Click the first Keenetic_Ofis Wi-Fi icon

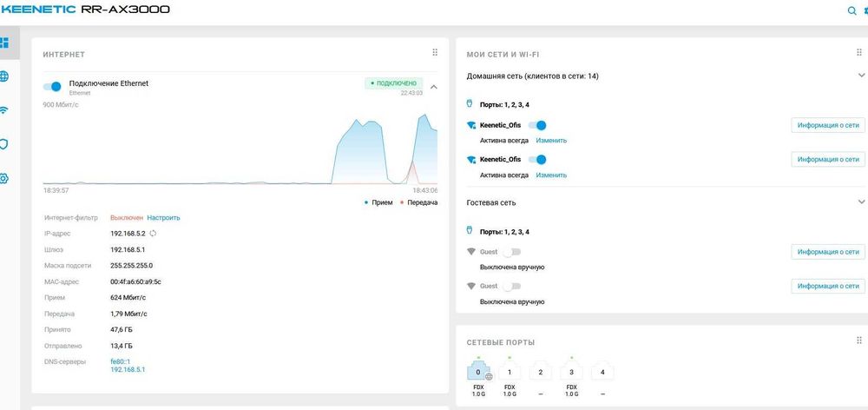[x=471, y=125]
